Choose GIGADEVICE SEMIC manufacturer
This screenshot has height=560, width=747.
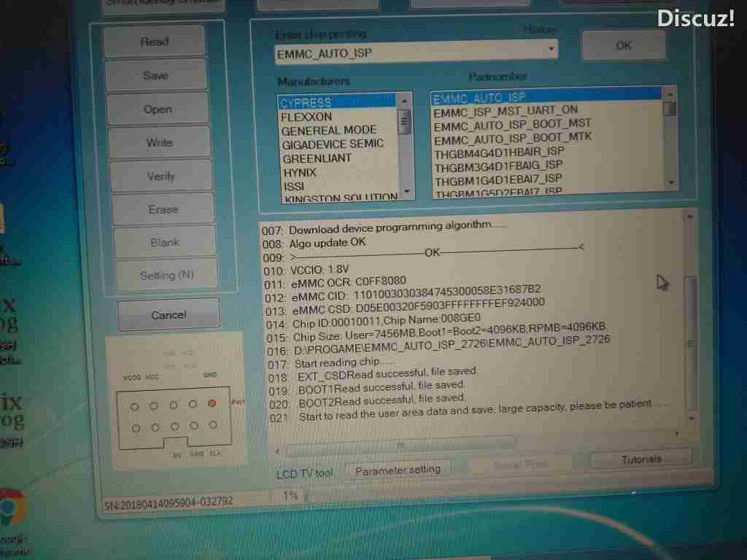coord(332,144)
